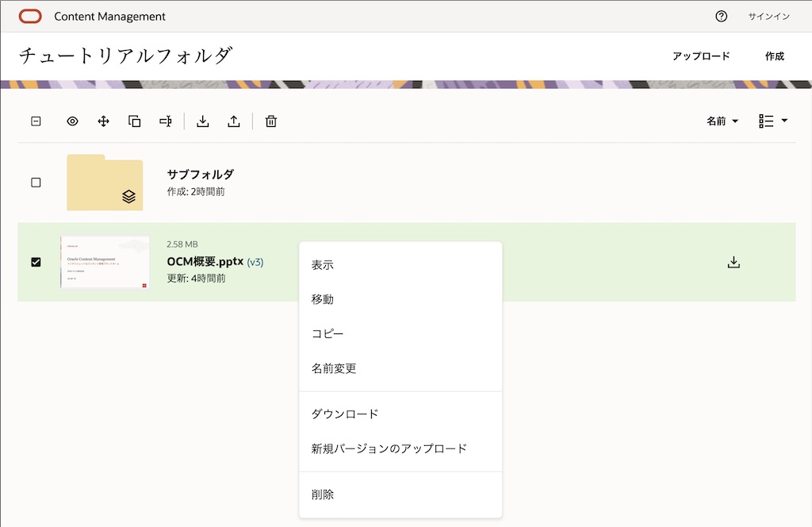
Task: Check the サブフォルダ selection checkbox
Action: pyautogui.click(x=35, y=182)
